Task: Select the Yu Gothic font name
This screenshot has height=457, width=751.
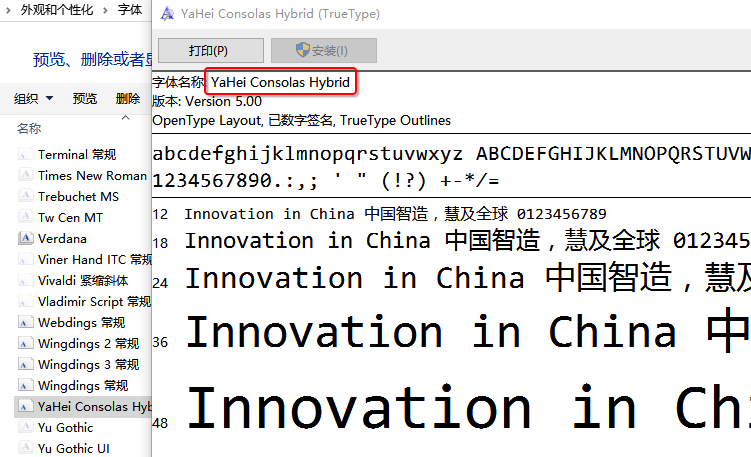Action: (66, 427)
